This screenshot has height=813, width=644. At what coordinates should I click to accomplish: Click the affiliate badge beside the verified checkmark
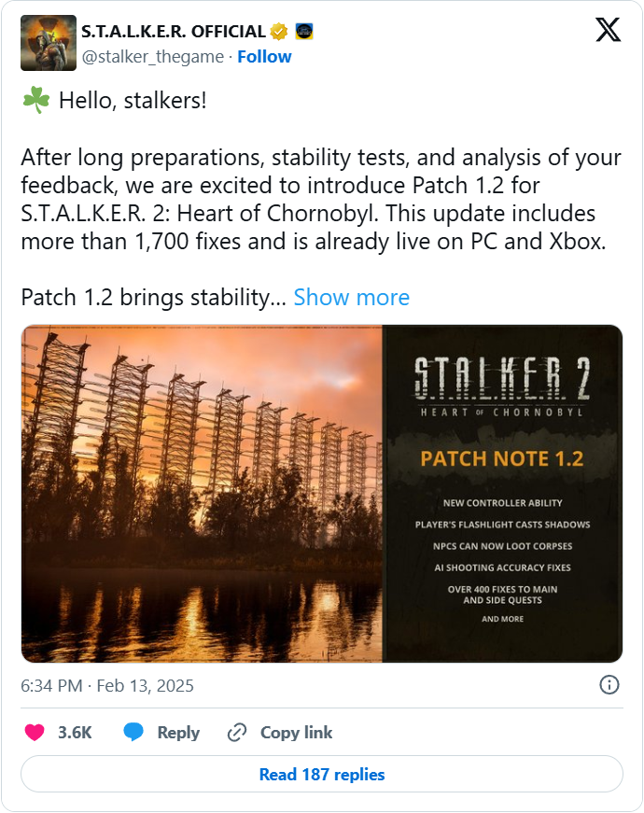click(304, 32)
